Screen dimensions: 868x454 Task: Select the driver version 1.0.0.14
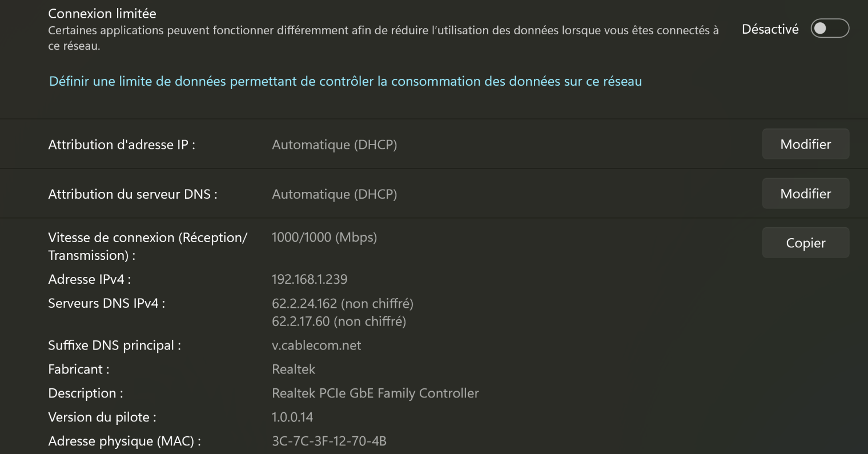tap(292, 417)
